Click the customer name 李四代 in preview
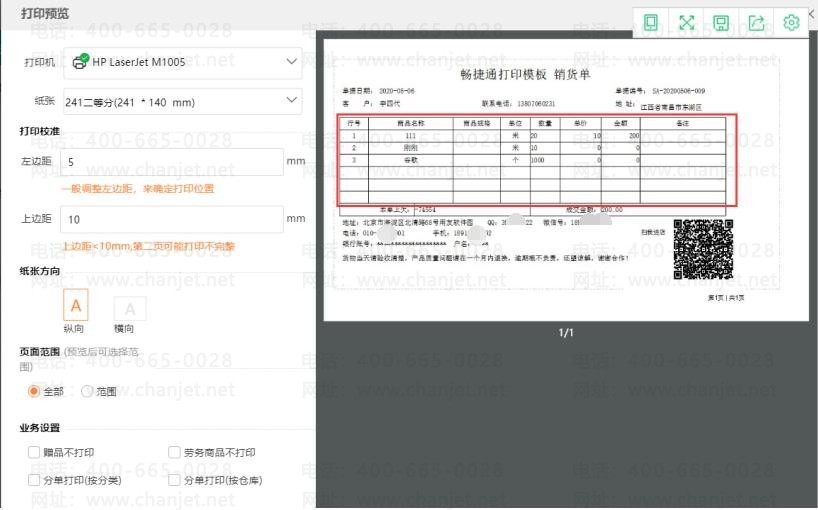Viewport: 818px width, 510px height. click(390, 104)
